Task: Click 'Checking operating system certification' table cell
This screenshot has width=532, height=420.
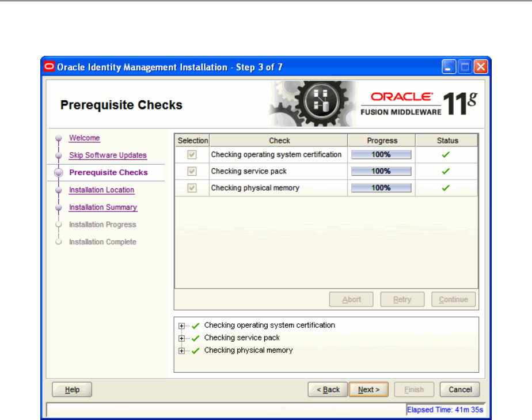Action: pyautogui.click(x=278, y=155)
